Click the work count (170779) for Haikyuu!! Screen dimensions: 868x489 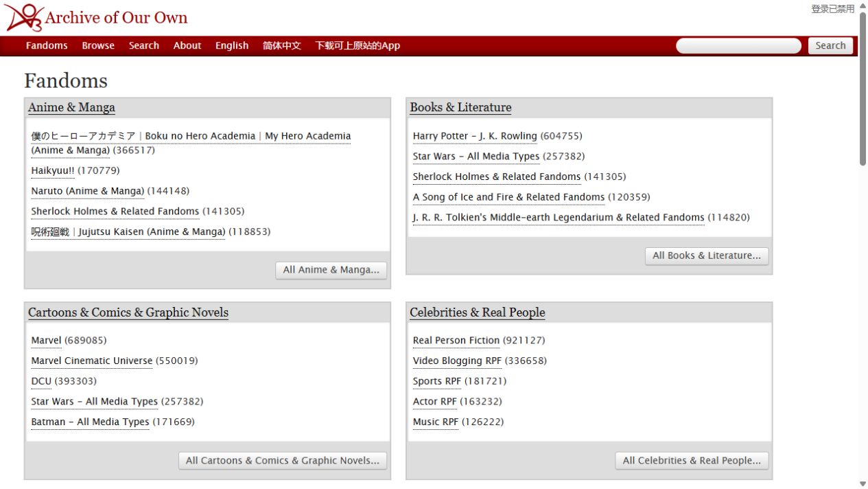click(x=99, y=170)
